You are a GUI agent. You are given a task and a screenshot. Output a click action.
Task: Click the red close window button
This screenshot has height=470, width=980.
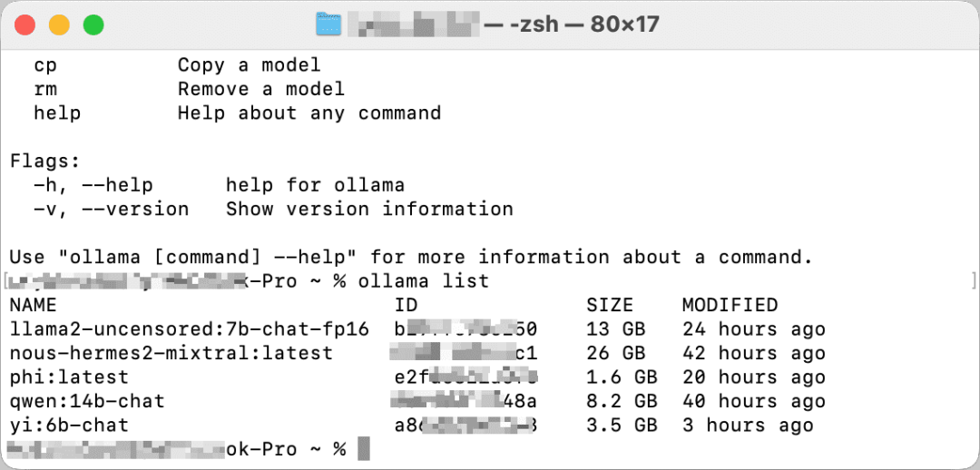(25, 24)
